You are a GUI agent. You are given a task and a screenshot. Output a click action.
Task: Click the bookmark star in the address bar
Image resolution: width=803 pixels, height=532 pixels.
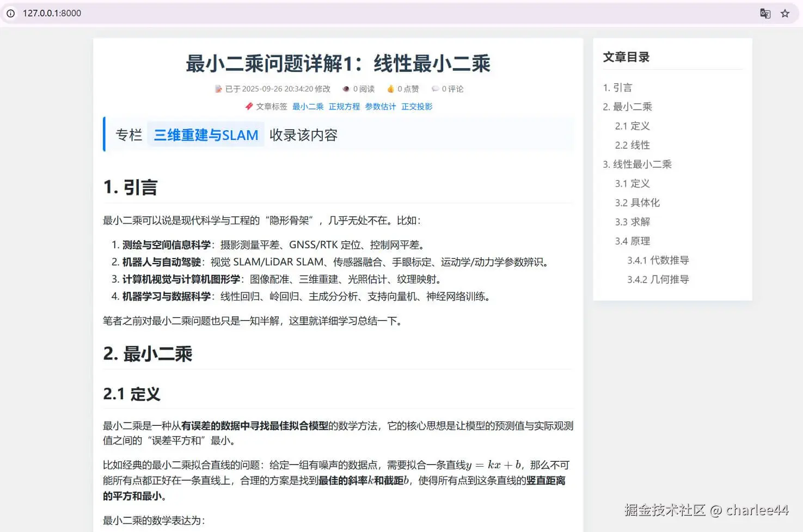pos(785,13)
